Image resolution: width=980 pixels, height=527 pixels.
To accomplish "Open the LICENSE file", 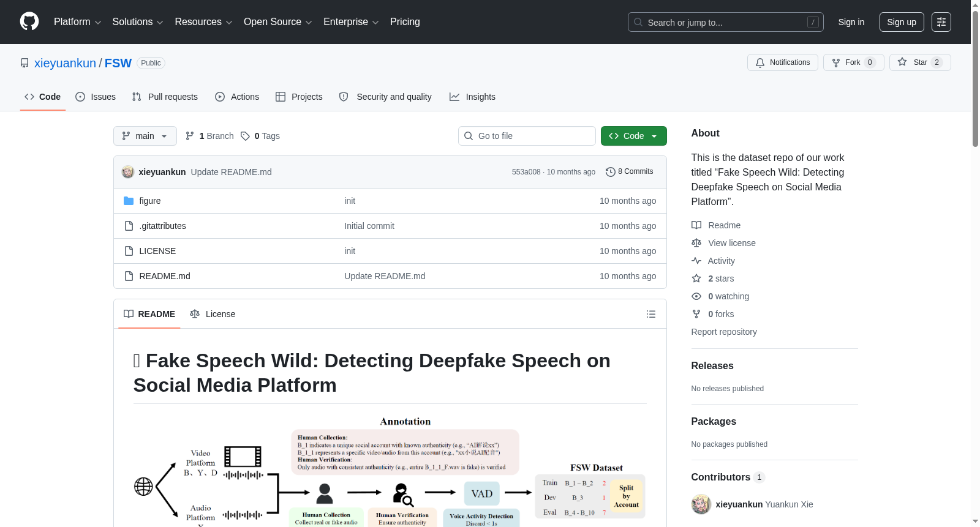I will point(157,251).
